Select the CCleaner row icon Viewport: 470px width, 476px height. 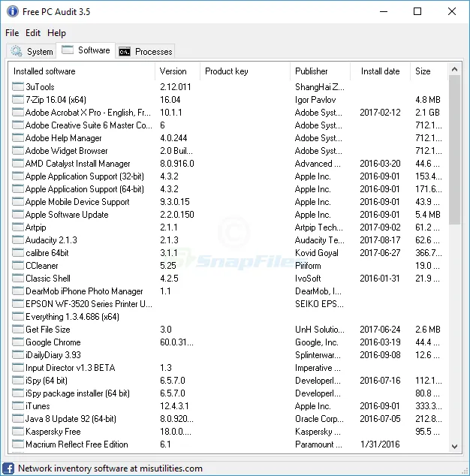click(x=18, y=265)
